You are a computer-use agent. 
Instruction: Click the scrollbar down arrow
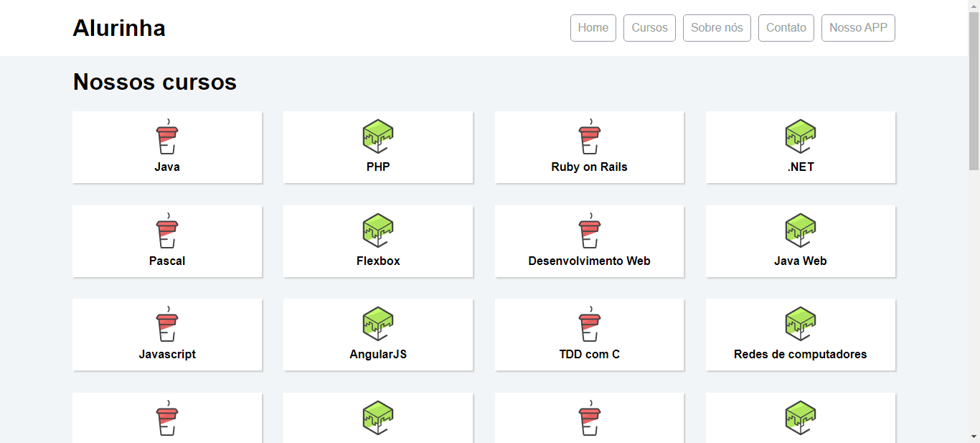(974, 437)
